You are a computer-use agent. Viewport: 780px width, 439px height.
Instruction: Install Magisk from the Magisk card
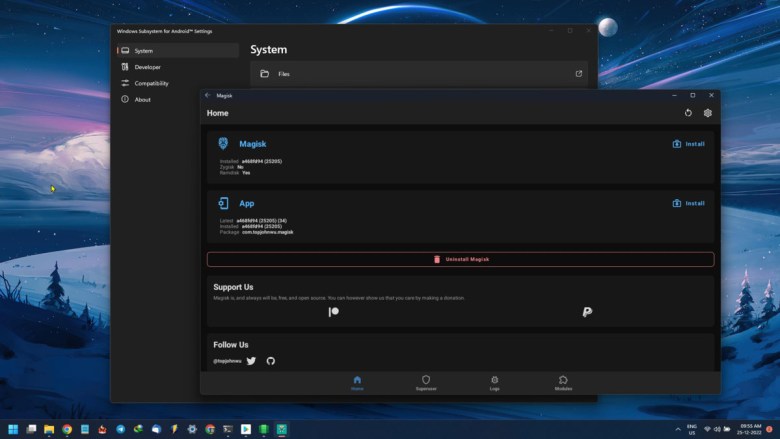click(x=688, y=144)
